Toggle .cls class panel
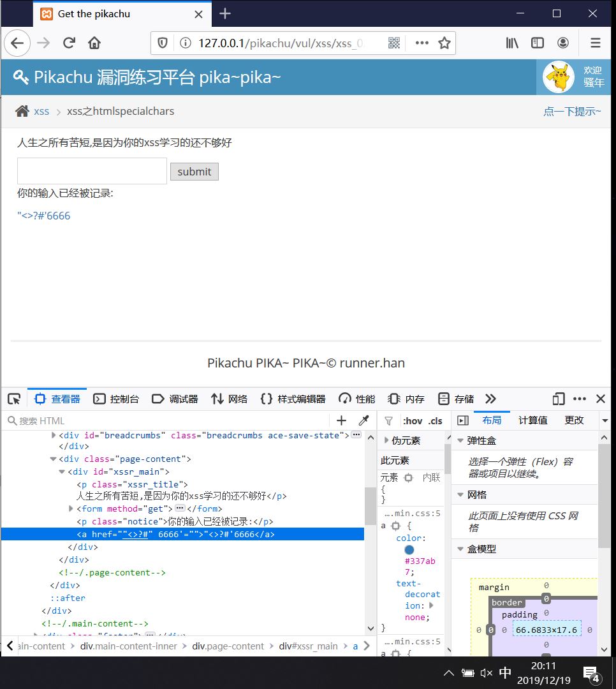The image size is (616, 689). (435, 421)
